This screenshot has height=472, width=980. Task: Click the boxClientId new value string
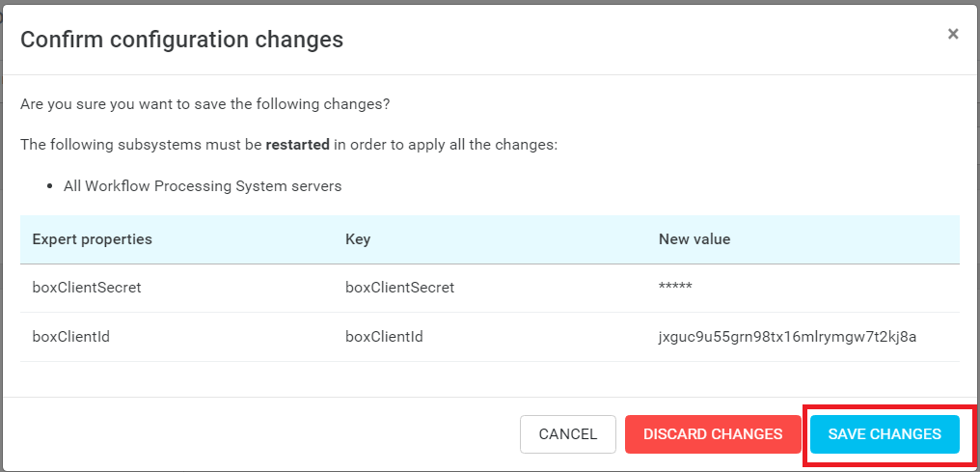click(787, 337)
